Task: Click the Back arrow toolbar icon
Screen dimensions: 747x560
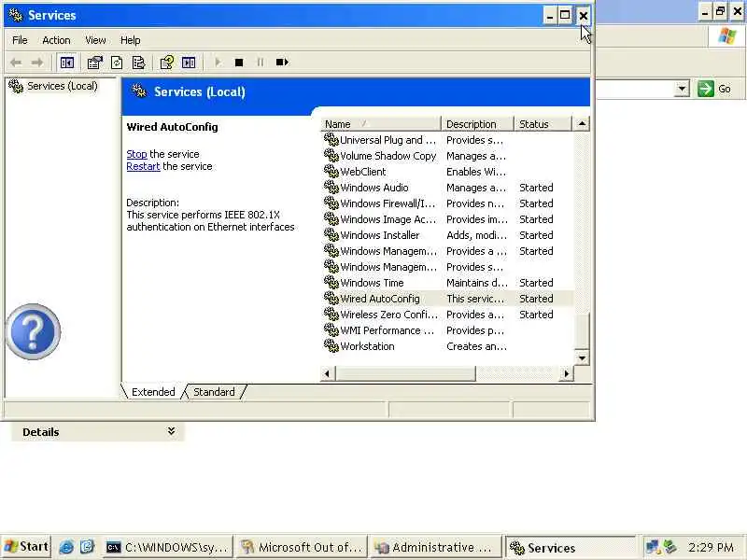Action: click(x=16, y=63)
